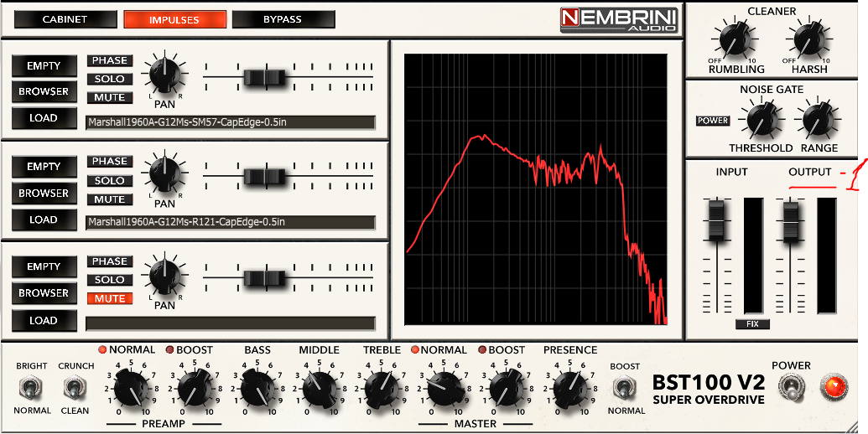The height and width of the screenshot is (434, 868).
Task: Click the FIX button under input meter
Action: point(752,324)
